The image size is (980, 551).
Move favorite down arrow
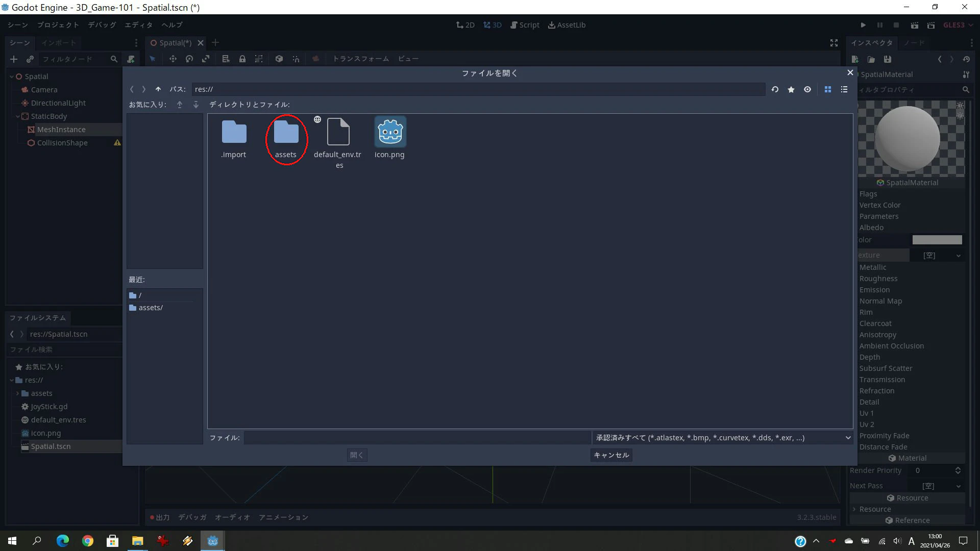pos(196,105)
